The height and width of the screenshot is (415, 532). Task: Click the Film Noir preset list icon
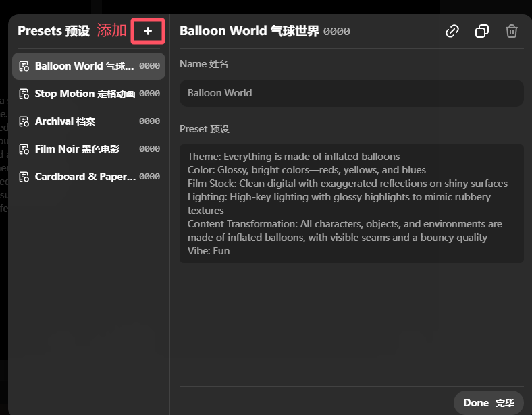point(24,149)
